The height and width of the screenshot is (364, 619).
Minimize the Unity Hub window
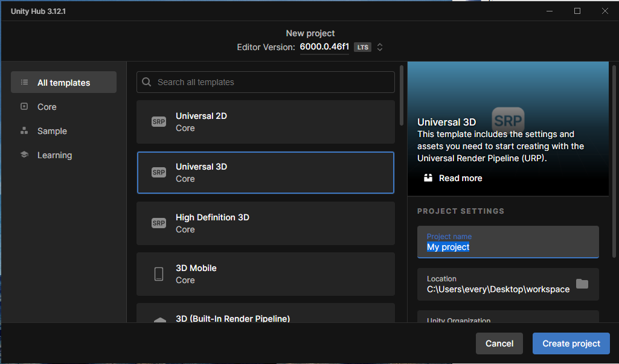tap(550, 11)
